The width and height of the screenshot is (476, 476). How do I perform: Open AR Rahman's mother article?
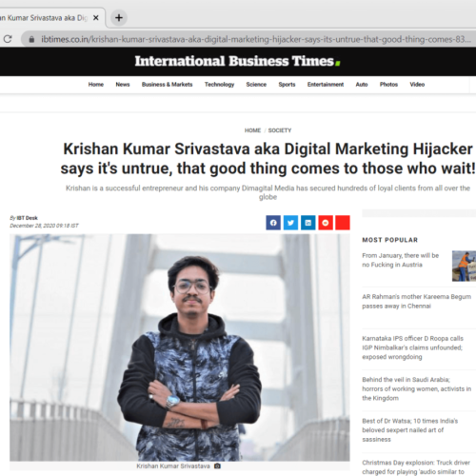point(416,301)
